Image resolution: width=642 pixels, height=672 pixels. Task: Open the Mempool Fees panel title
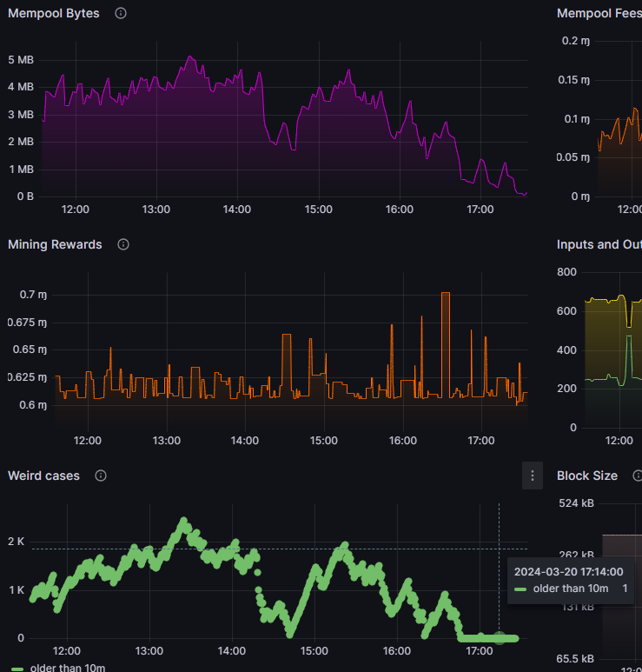point(599,13)
